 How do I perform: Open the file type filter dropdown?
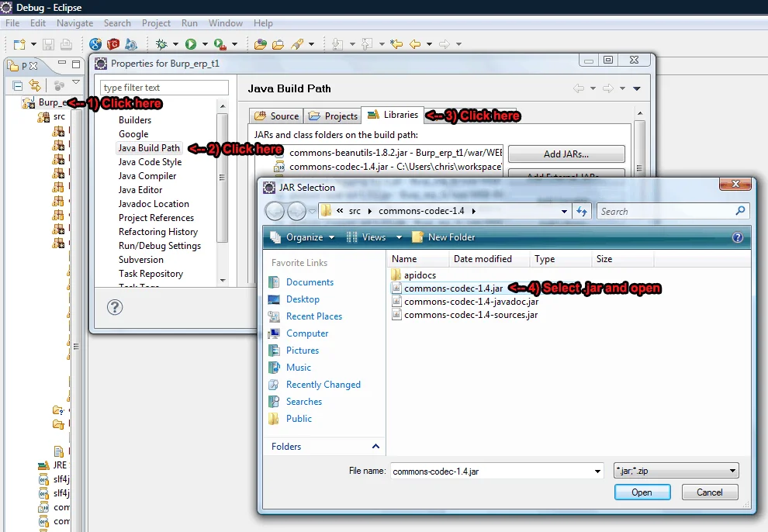click(x=675, y=471)
